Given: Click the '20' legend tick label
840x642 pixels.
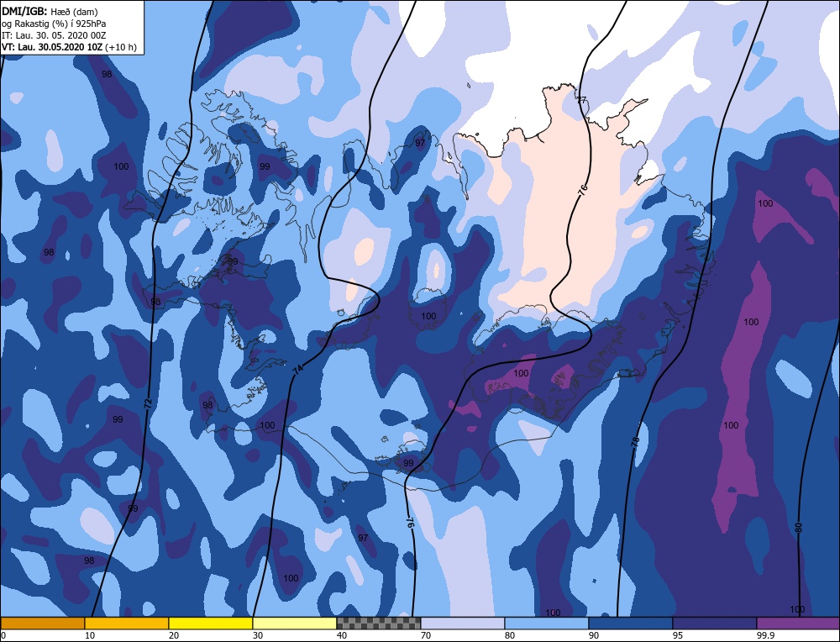Looking at the screenshot, I should (x=174, y=635).
